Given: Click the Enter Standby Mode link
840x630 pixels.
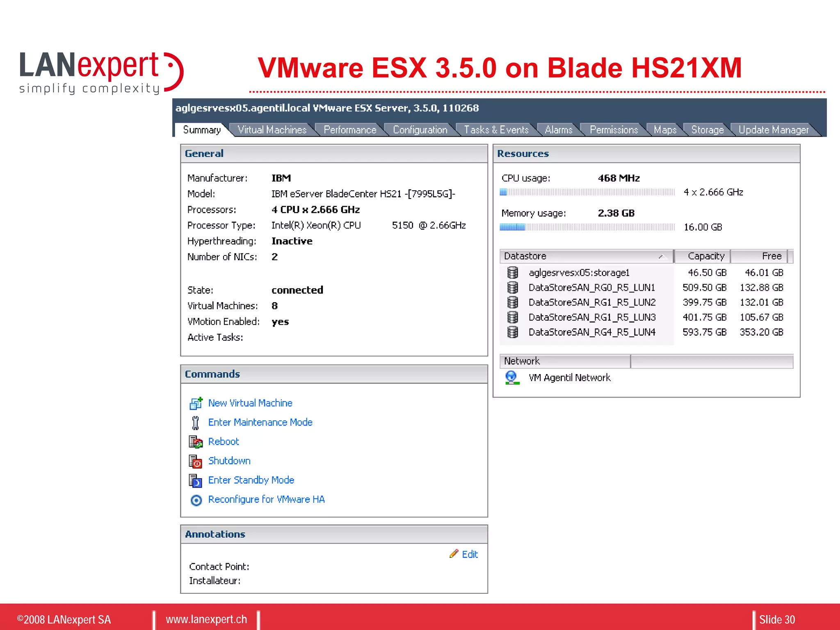Looking at the screenshot, I should coord(251,480).
